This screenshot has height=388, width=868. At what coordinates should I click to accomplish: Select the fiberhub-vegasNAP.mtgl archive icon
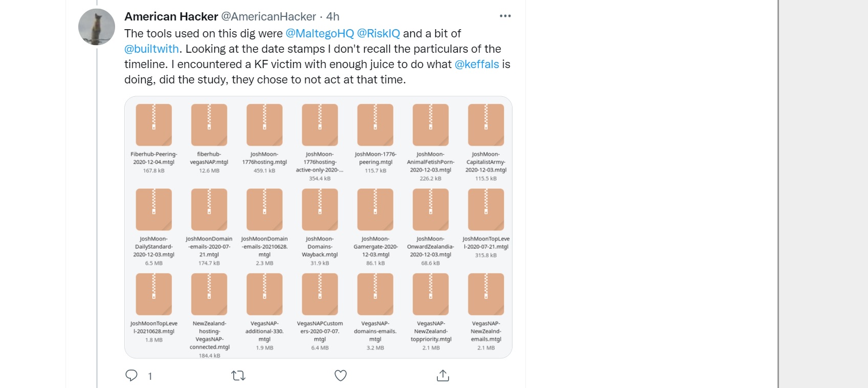point(209,125)
